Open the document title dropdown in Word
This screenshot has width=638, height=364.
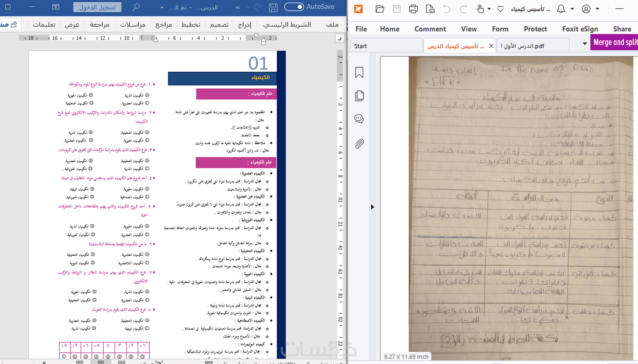click(x=162, y=8)
